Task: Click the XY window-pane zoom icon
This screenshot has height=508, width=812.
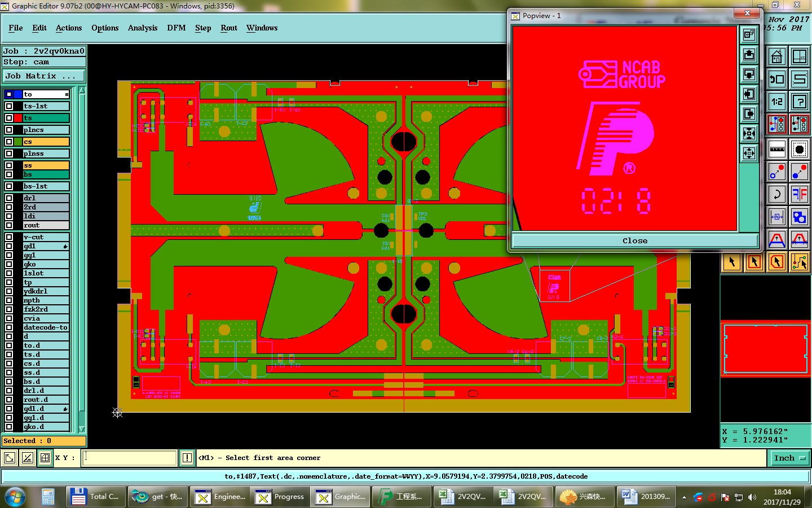Action: [x=800, y=56]
